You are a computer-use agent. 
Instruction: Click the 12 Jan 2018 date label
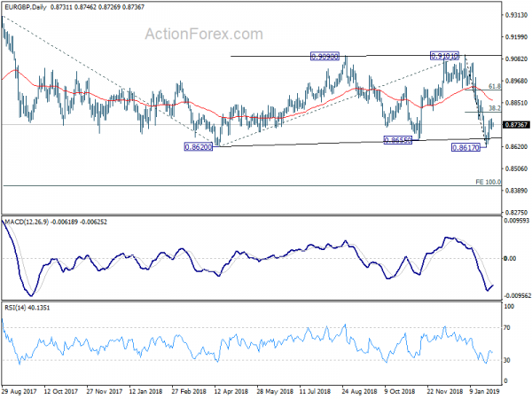tap(146, 392)
